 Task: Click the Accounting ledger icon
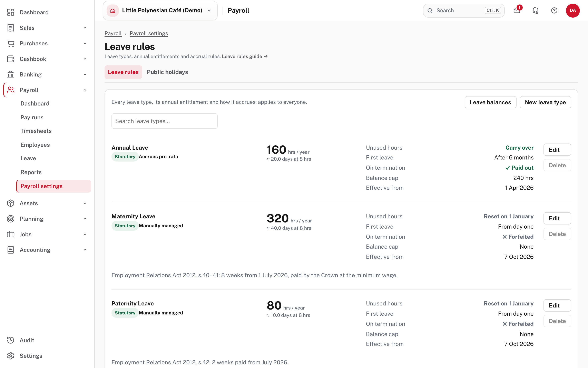(10, 250)
